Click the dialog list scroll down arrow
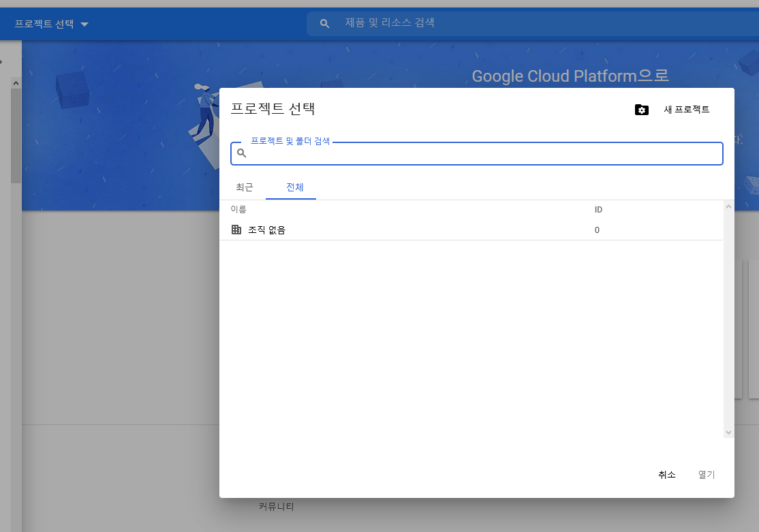 pyautogui.click(x=728, y=433)
